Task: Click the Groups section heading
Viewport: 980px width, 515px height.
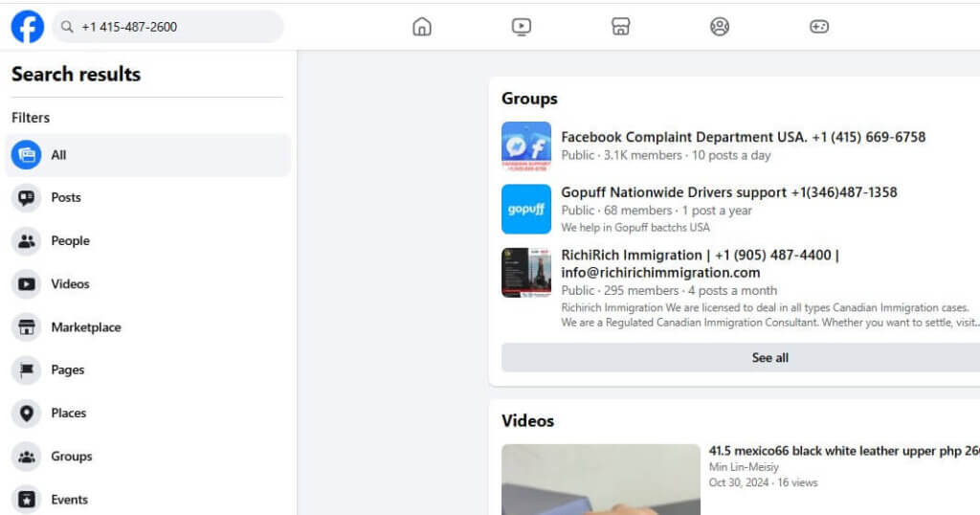Action: pyautogui.click(x=529, y=99)
